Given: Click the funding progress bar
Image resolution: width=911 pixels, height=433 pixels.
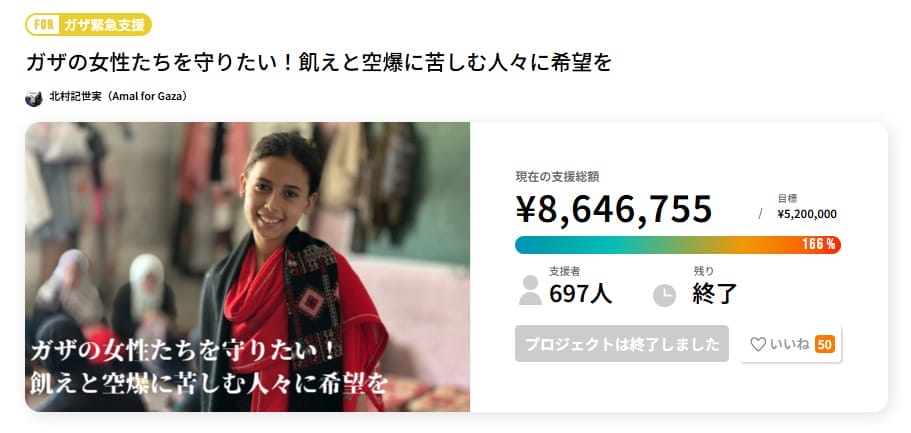Looking at the screenshot, I should coord(677,245).
